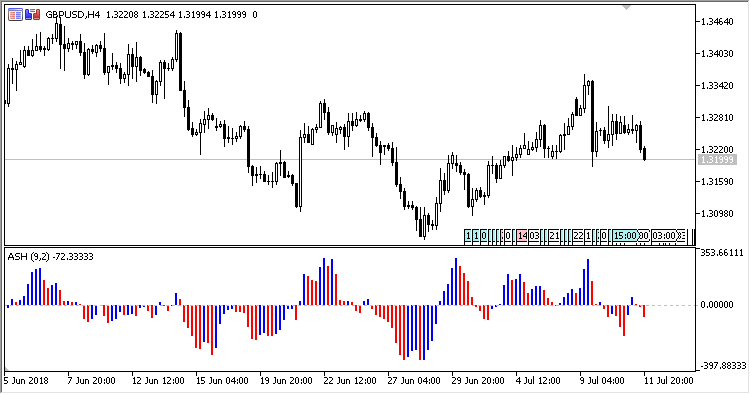The width and height of the screenshot is (750, 394).
Task: Open the cyan calendar event labeled 15:00
Action: pos(625,236)
